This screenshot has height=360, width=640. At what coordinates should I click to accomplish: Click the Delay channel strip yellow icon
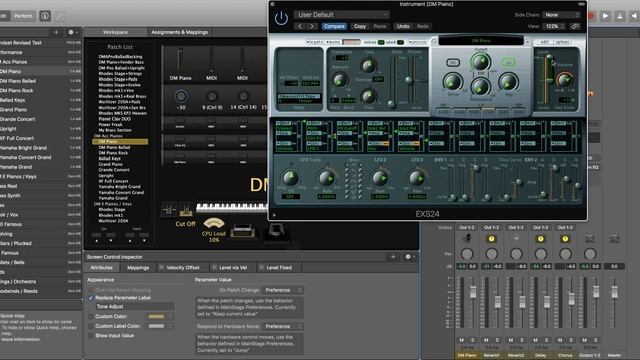[540, 239]
